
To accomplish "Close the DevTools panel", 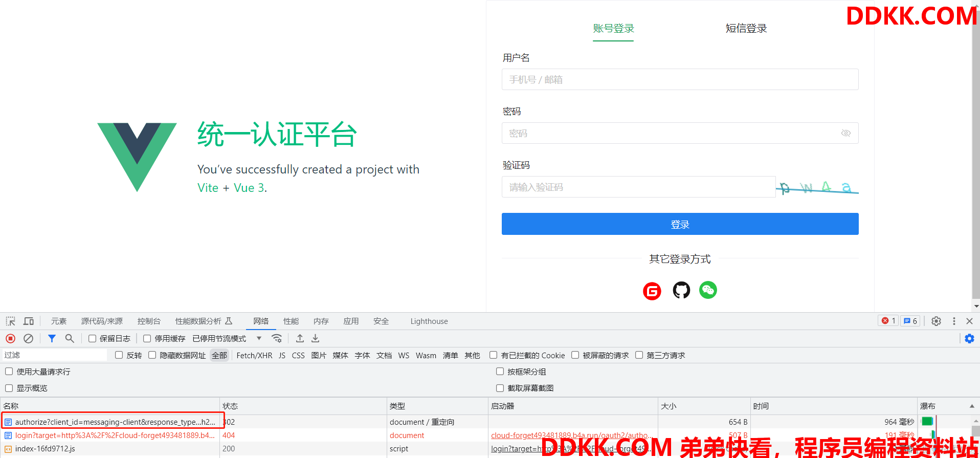I will 969,321.
